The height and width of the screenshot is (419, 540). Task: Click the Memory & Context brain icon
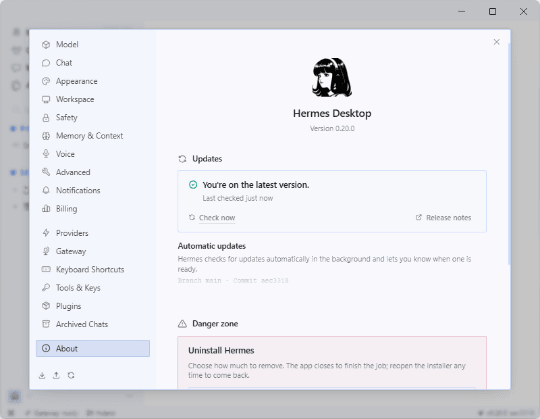(46, 136)
